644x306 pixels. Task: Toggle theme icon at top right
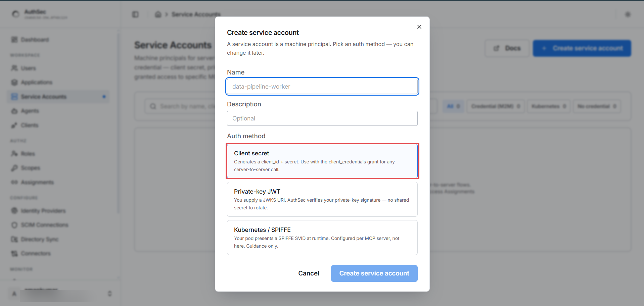[628, 14]
